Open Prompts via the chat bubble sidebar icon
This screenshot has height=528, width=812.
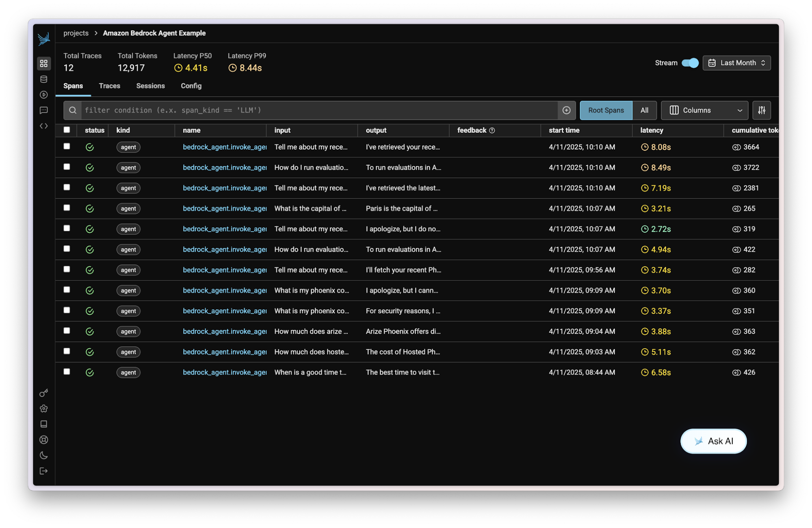[x=44, y=110]
